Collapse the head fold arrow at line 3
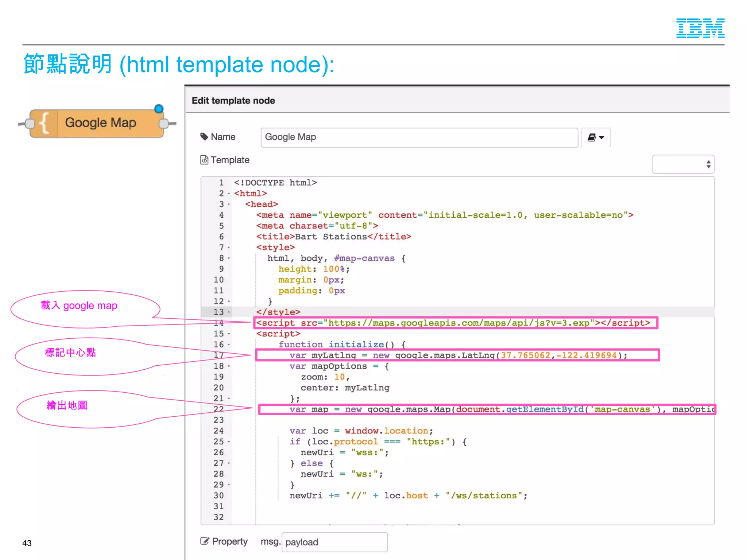747x560 pixels. (x=229, y=205)
